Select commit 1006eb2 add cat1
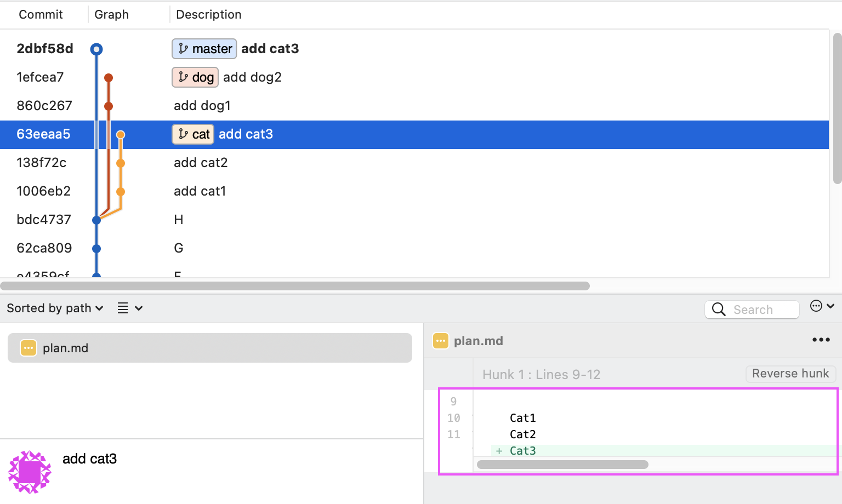The width and height of the screenshot is (842, 504). (x=414, y=191)
